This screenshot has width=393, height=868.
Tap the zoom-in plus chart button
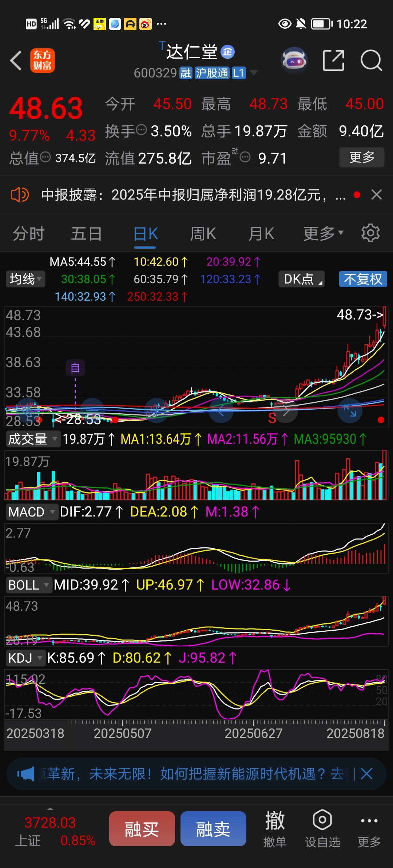(x=156, y=411)
